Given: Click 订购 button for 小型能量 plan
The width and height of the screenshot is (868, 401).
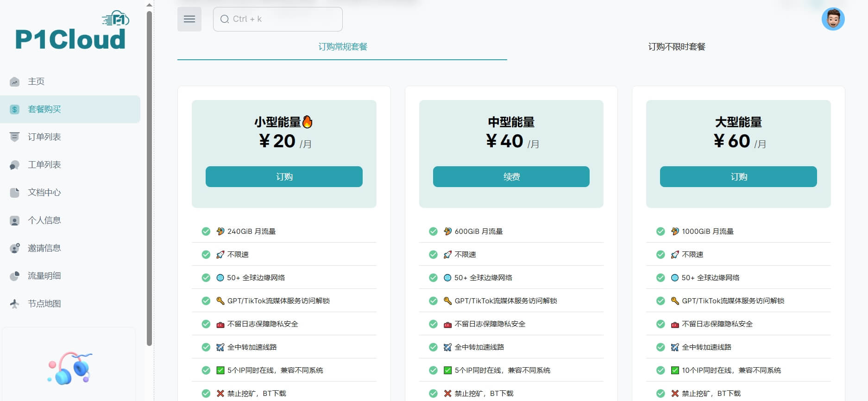Looking at the screenshot, I should [x=284, y=177].
